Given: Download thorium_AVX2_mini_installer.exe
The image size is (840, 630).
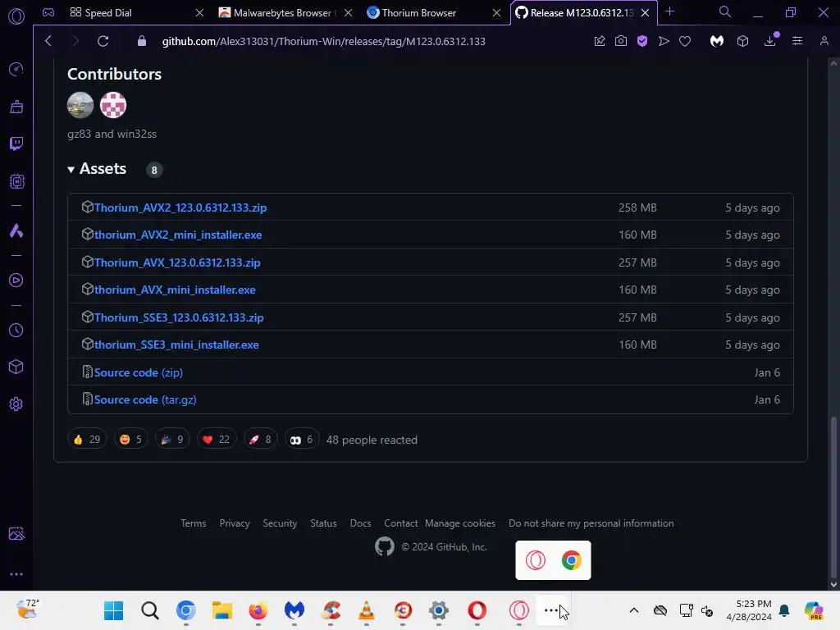Looking at the screenshot, I should tap(178, 235).
